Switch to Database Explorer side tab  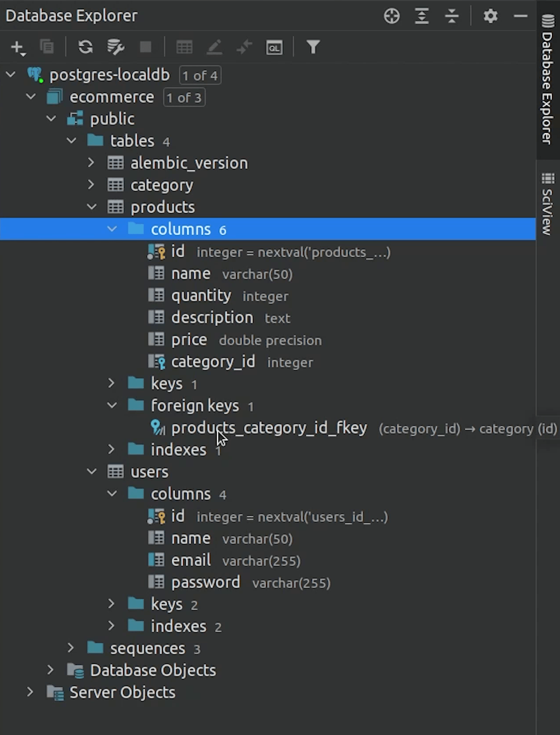click(x=548, y=79)
